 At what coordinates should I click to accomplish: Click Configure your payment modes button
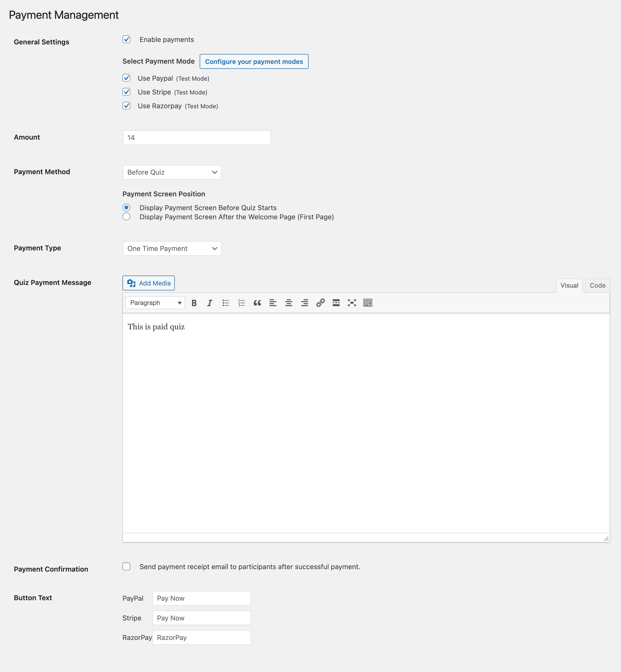254,61
